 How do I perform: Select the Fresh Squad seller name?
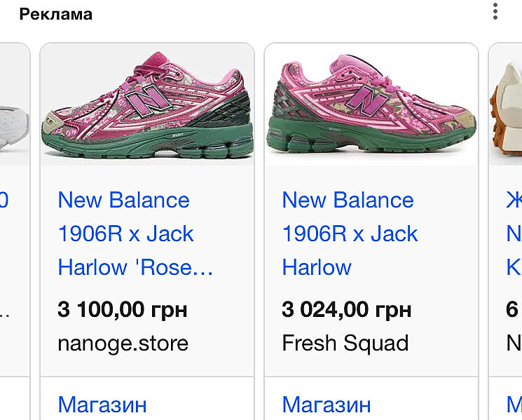click(x=345, y=343)
